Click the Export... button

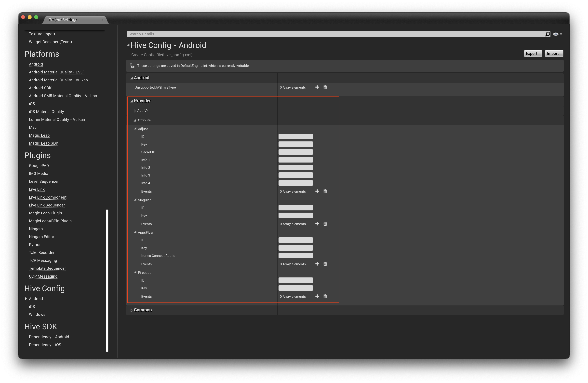click(533, 53)
